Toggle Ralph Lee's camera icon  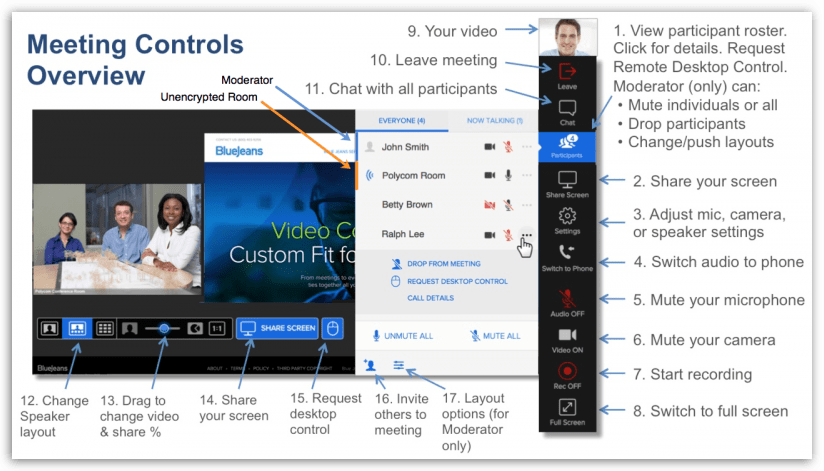(490, 235)
